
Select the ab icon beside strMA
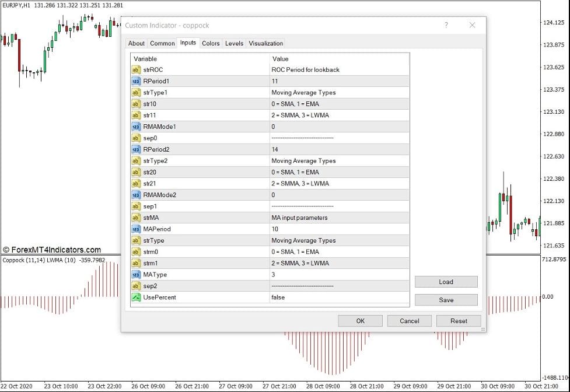[x=135, y=218]
